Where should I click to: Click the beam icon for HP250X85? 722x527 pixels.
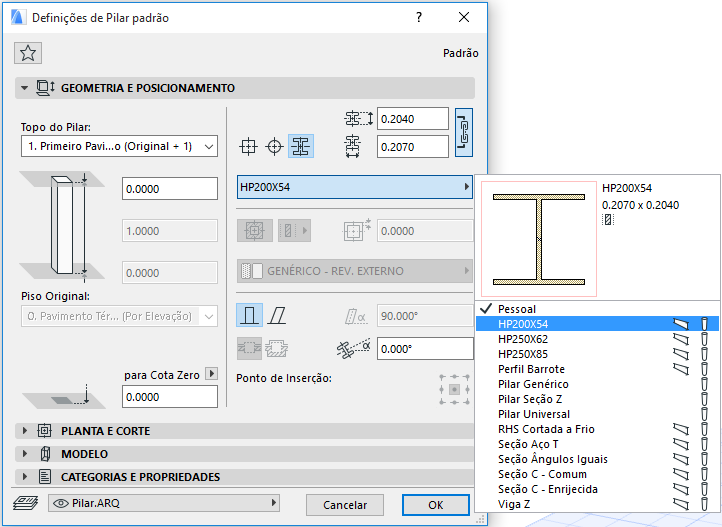681,354
